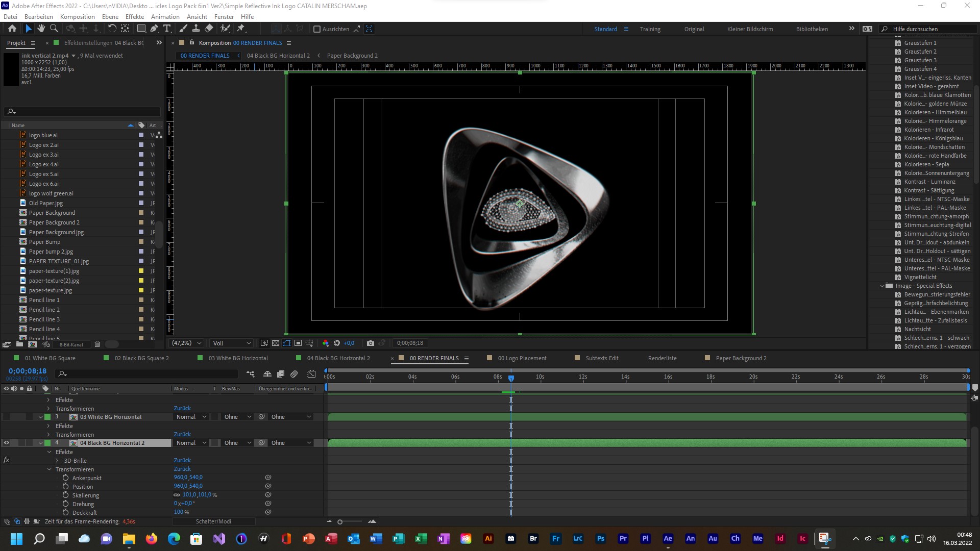Select the Eraser tool
The image size is (980, 551).
pos(209,29)
